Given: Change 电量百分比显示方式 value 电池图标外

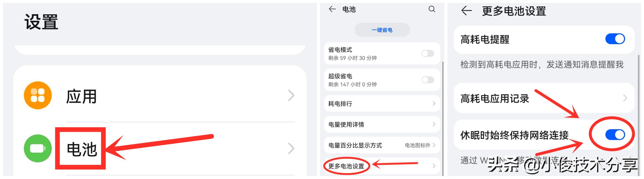Looking at the screenshot, I should [418, 145].
